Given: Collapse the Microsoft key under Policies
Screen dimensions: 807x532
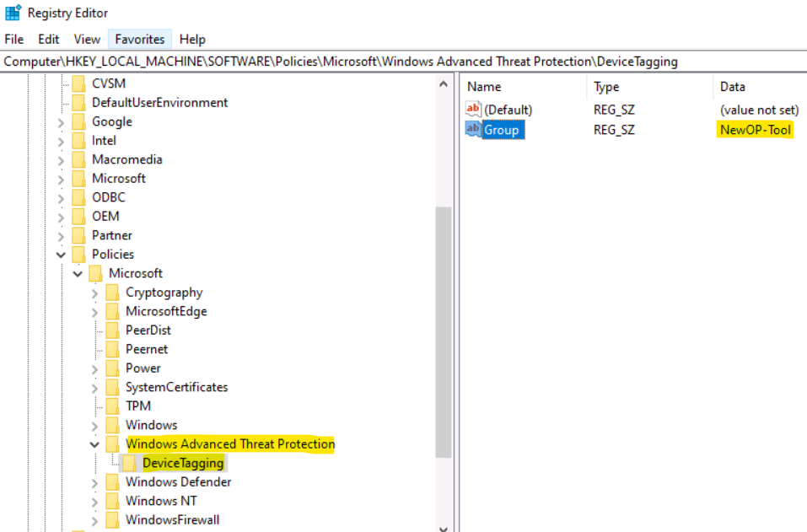Looking at the screenshot, I should click(78, 274).
